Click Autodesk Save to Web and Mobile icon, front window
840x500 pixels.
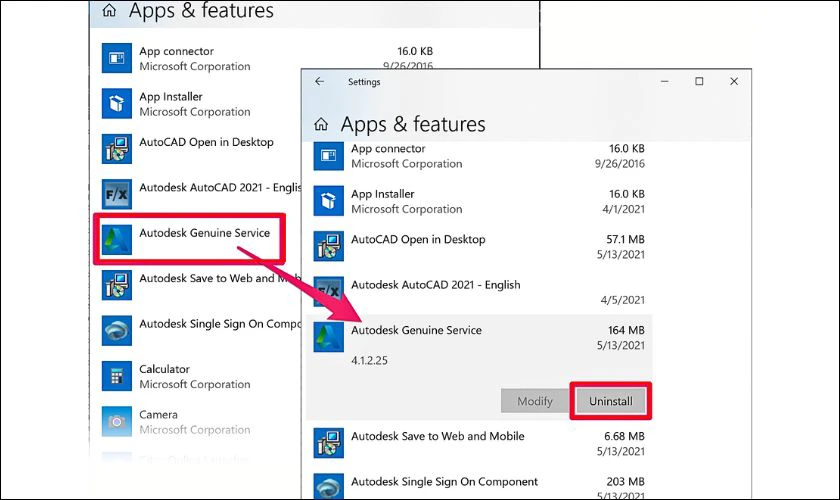[x=328, y=443]
